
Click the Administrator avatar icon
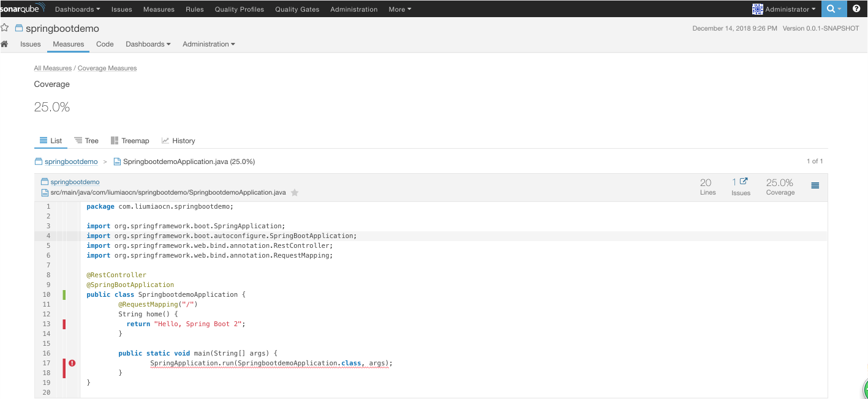coord(758,9)
